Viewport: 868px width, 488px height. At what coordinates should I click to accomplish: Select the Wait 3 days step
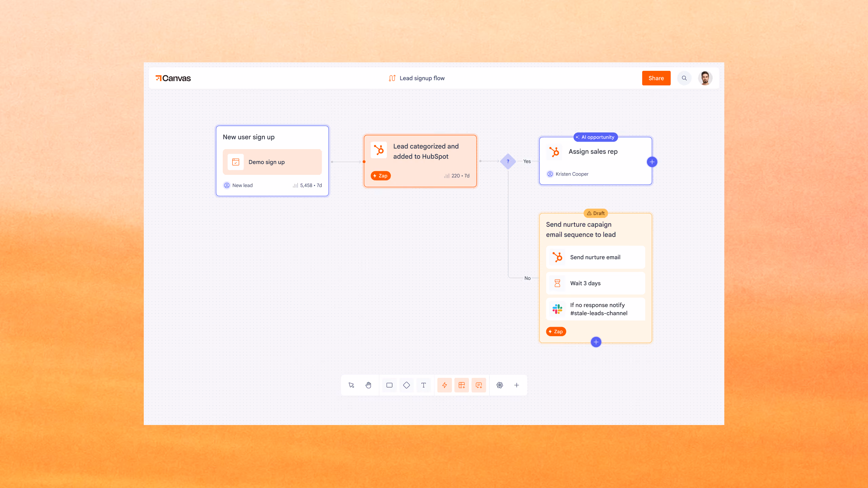595,283
